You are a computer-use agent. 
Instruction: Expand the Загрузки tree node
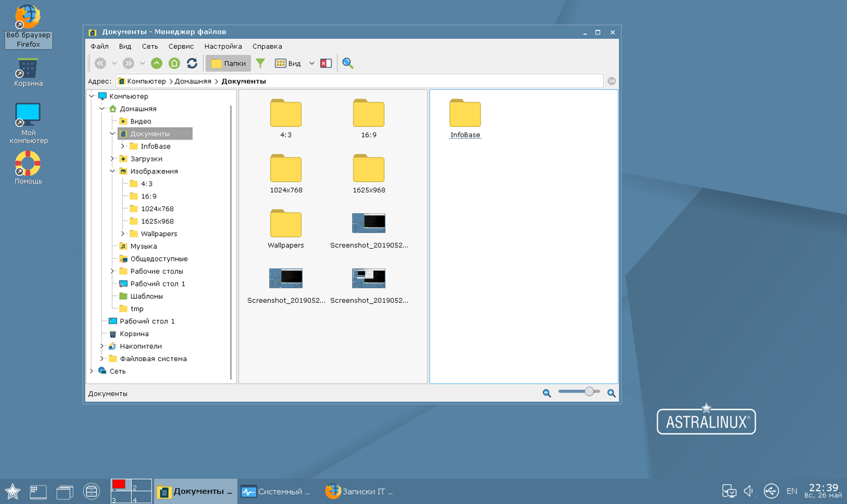click(113, 159)
